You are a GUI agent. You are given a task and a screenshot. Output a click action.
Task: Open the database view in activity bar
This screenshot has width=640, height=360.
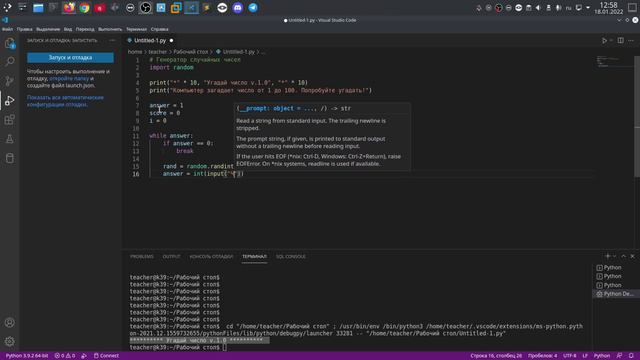tap(9, 158)
